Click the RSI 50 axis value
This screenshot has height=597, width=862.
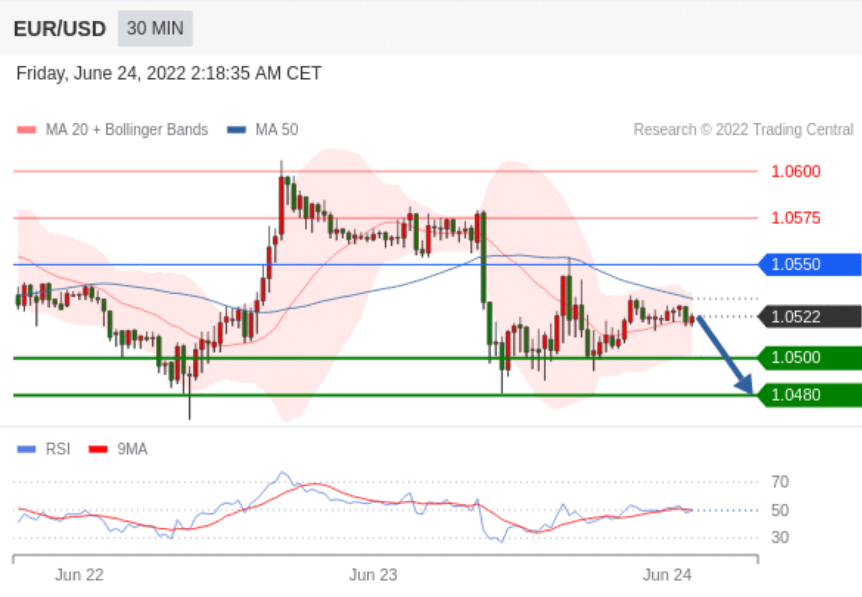[x=780, y=511]
